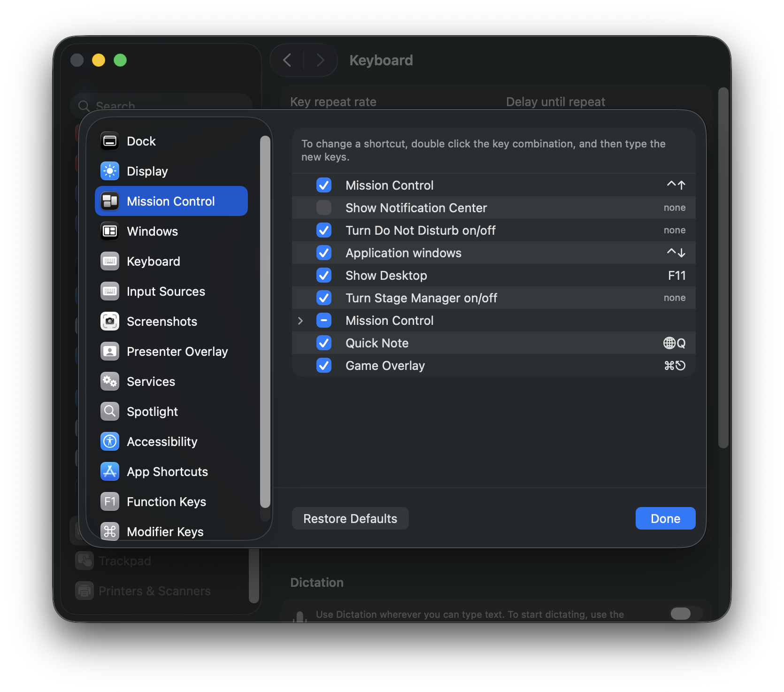Viewport: 784px width, 692px height.
Task: Click the Trackpad icon in background sidebar
Action: tap(85, 561)
